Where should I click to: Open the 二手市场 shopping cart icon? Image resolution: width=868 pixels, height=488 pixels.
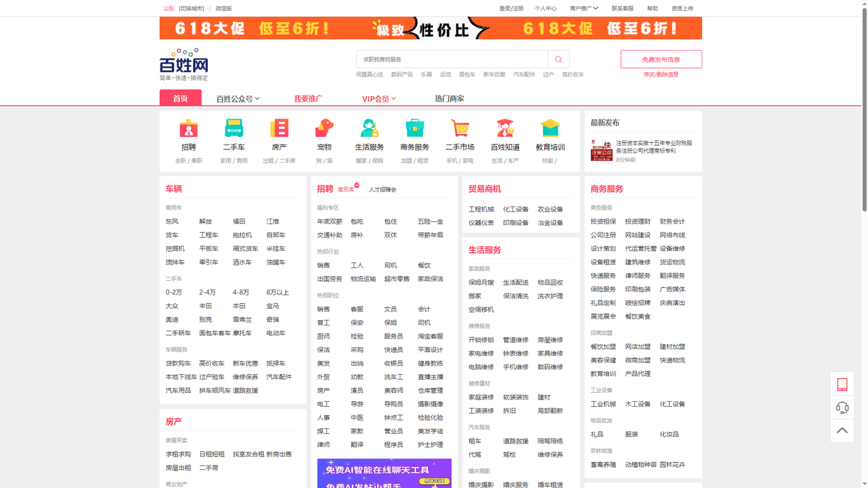click(x=460, y=128)
